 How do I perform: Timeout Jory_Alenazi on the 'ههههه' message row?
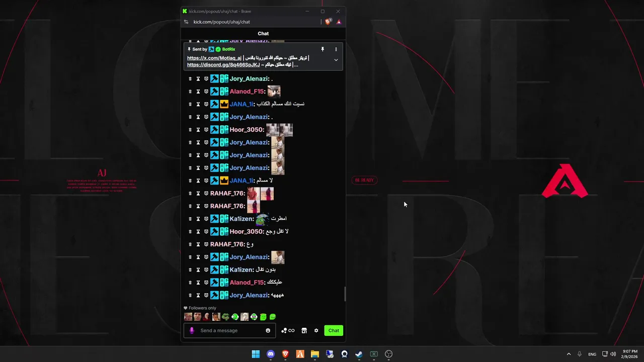198,295
